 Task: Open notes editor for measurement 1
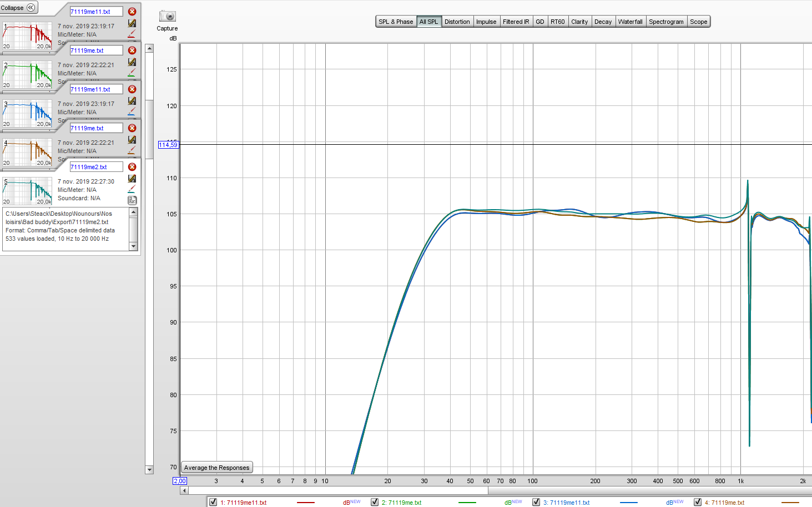[x=132, y=23]
